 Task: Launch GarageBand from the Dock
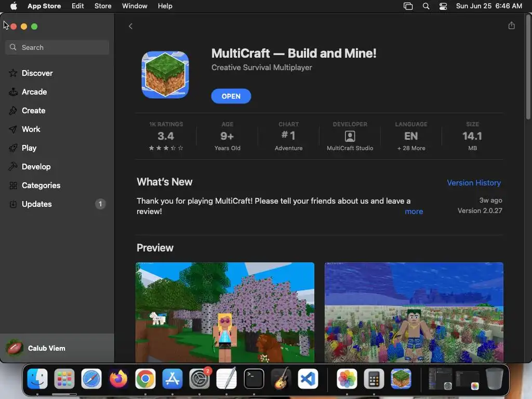[x=281, y=378]
